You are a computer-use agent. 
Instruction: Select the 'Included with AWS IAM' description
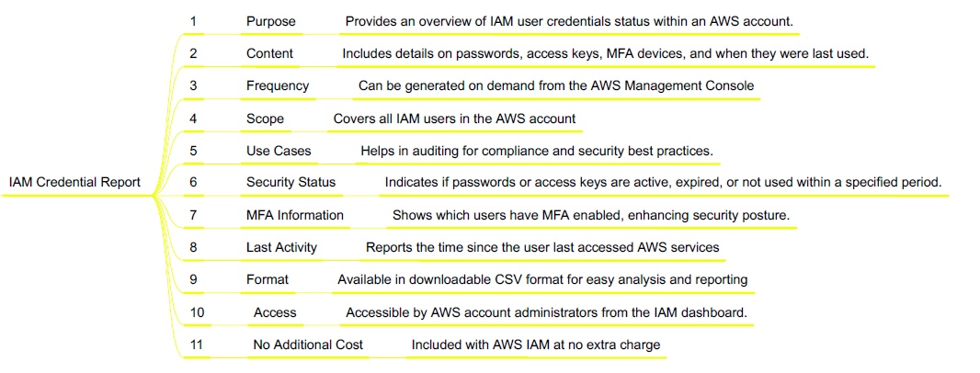point(535,345)
